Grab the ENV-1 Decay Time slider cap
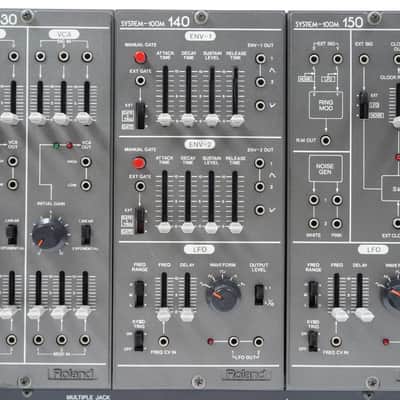400x400 pixels. tap(188, 120)
